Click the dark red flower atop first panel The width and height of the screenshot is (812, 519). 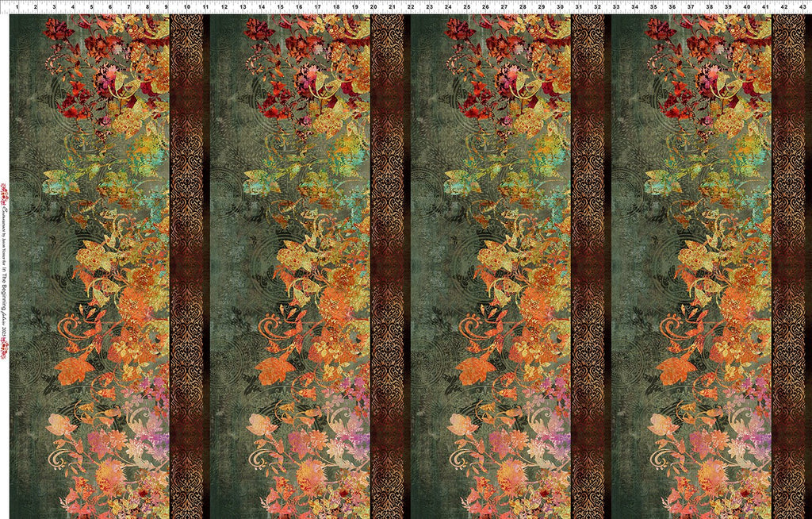click(x=58, y=30)
